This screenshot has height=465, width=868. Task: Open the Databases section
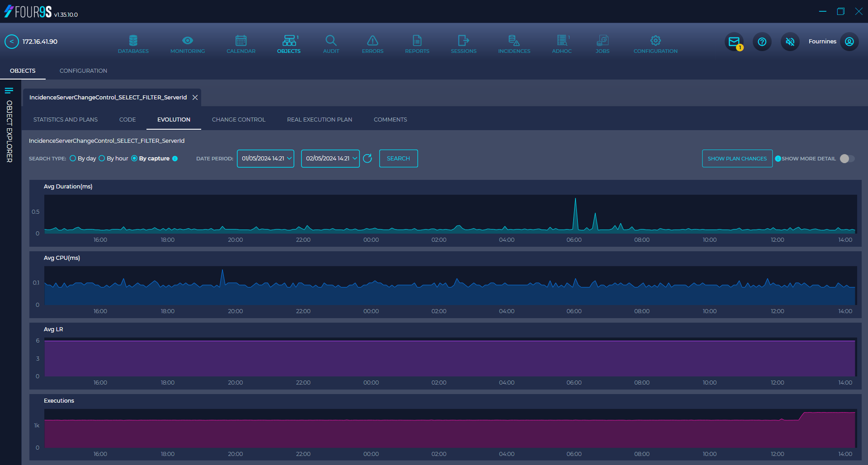(x=133, y=43)
